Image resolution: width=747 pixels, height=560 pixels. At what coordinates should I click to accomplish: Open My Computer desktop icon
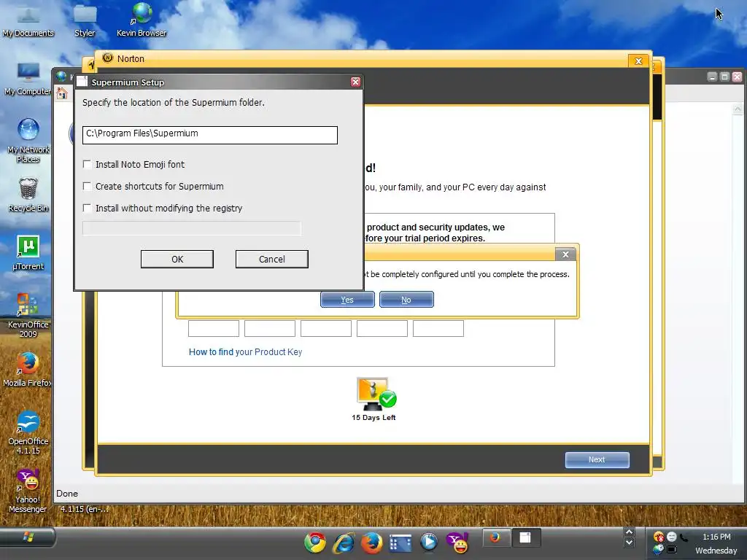(28, 79)
